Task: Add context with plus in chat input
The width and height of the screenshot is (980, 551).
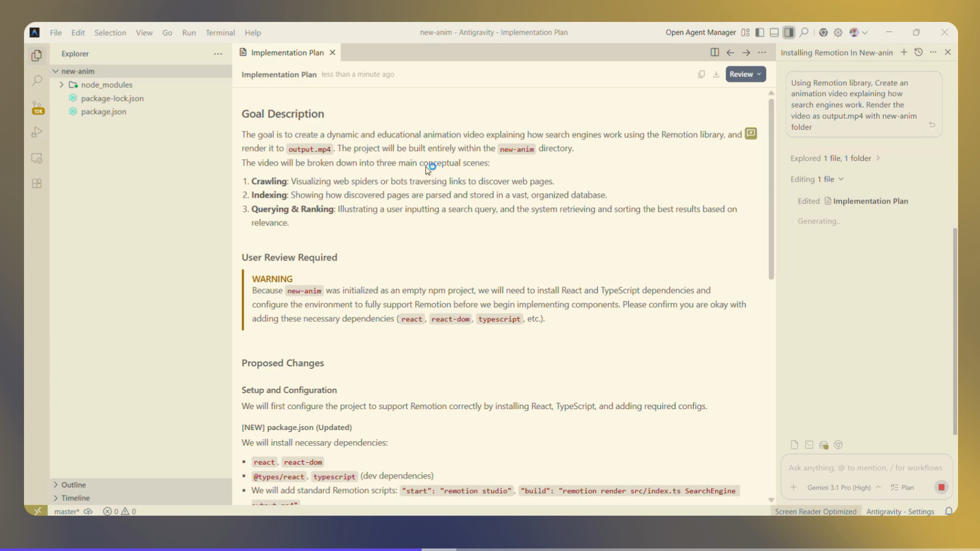Action: tap(794, 487)
